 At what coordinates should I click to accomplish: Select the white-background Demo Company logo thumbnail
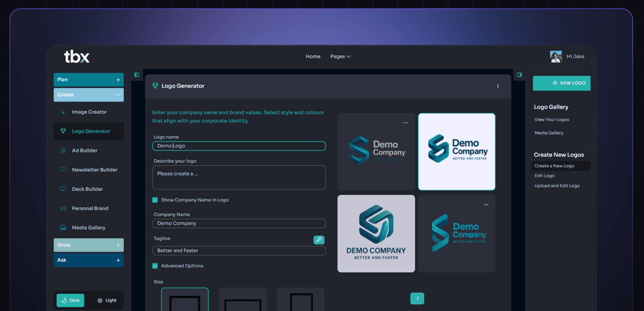456,151
